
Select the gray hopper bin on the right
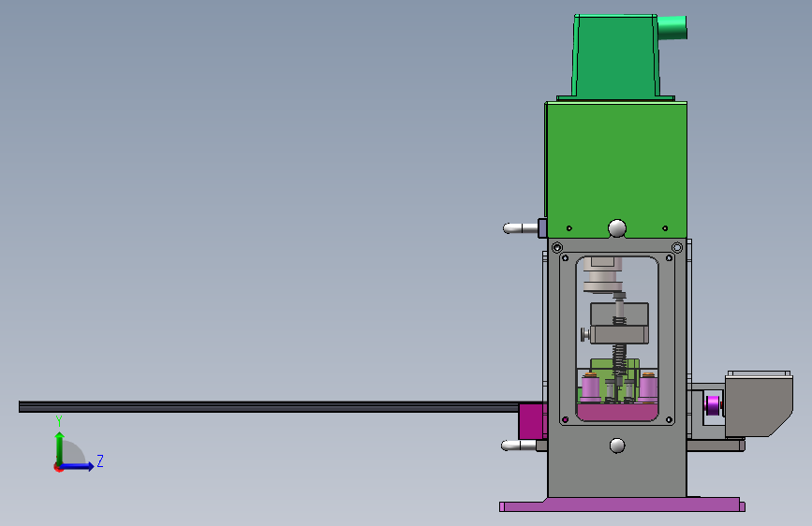(759, 404)
